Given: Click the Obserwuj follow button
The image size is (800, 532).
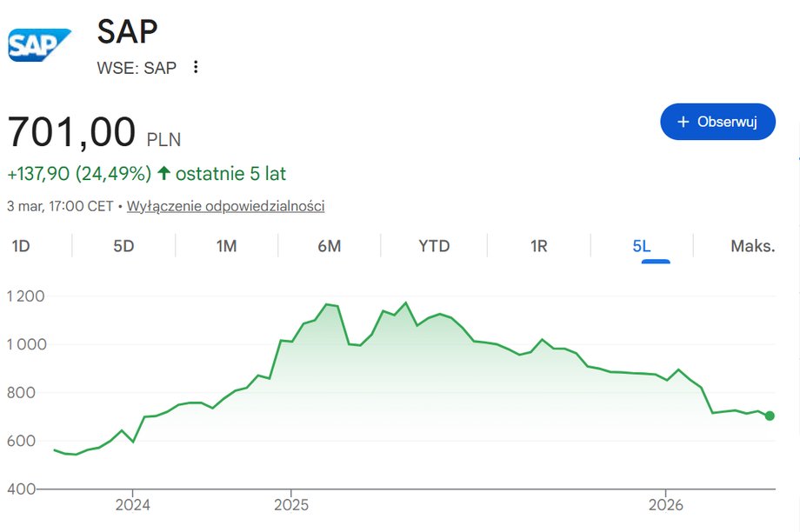Looking at the screenshot, I should pos(717,122).
